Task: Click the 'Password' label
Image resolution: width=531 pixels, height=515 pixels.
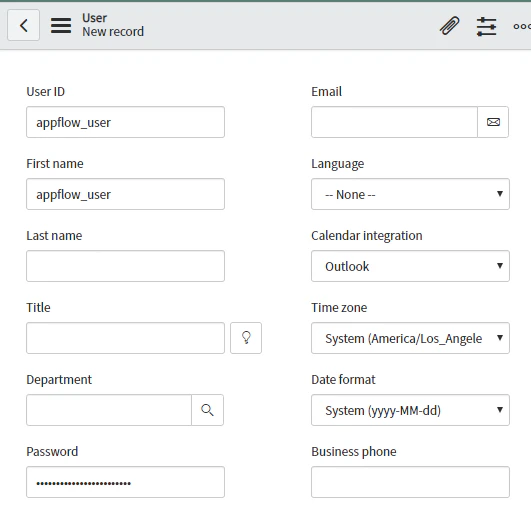Action: [x=52, y=452]
